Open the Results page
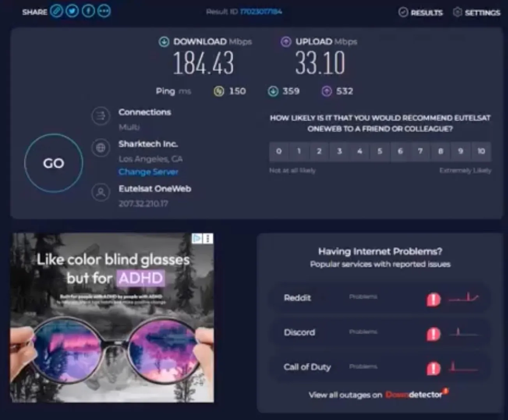Image resolution: width=508 pixels, height=420 pixels. click(x=421, y=12)
